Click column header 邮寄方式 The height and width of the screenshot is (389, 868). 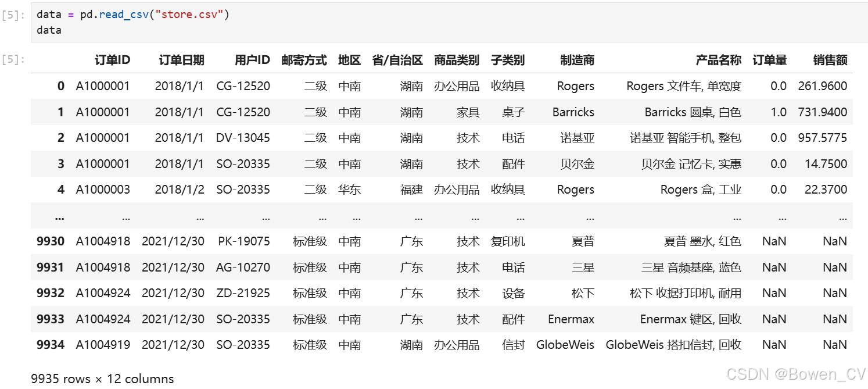click(304, 60)
